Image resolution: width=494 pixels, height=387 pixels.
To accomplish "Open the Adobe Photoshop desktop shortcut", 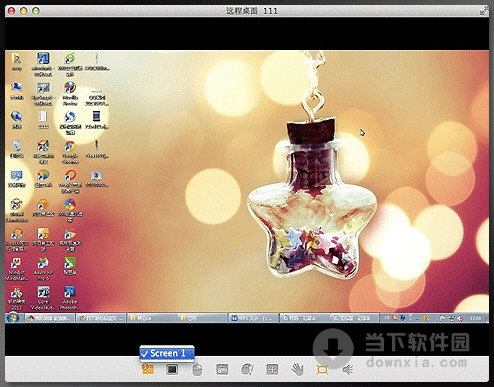I will pyautogui.click(x=70, y=298).
